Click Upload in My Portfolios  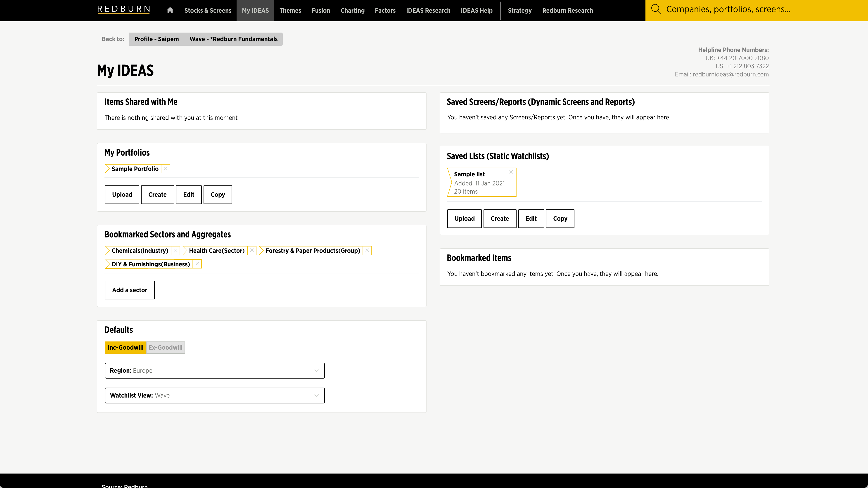click(122, 194)
